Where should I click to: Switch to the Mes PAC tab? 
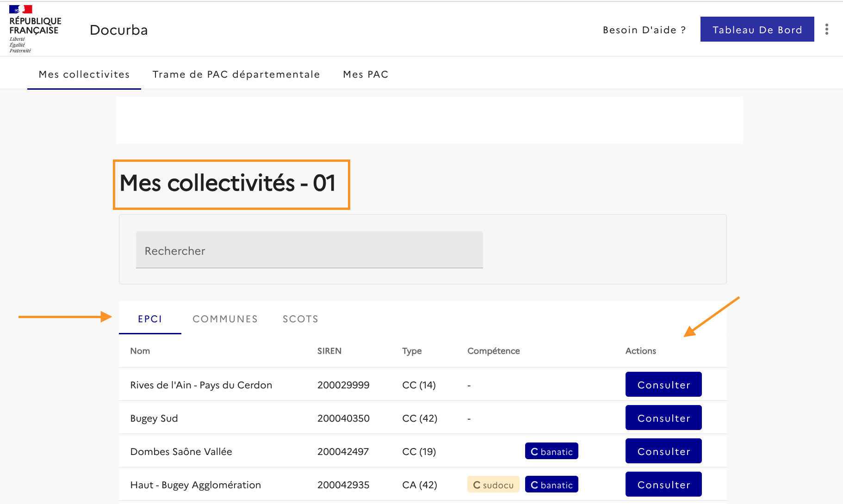pos(366,74)
